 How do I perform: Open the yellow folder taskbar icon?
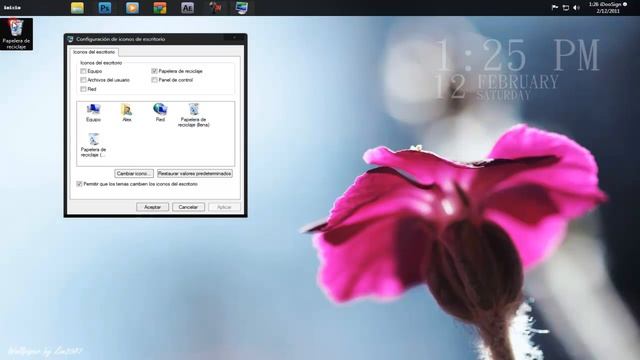pos(77,8)
